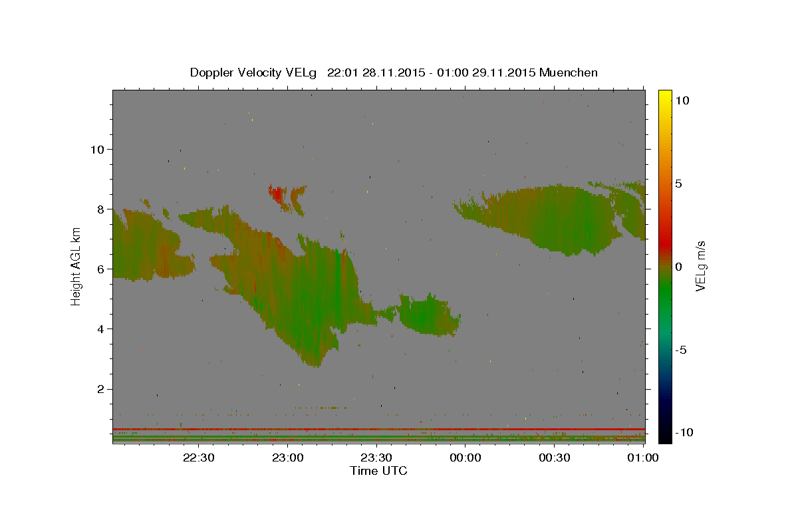Click the red horizontal band near ground
Screen dimensions: 798x532
379,429
